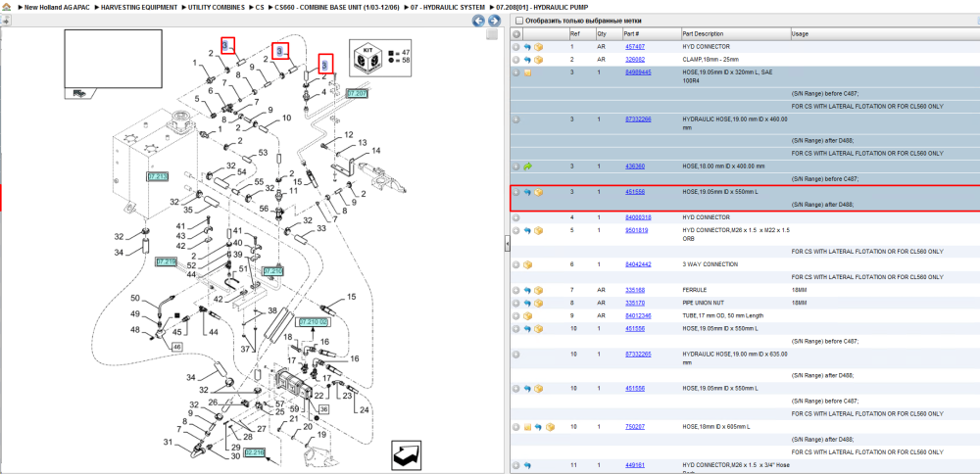Click the plus circle in the 84042442 row
980x474 pixels.
[515, 264]
